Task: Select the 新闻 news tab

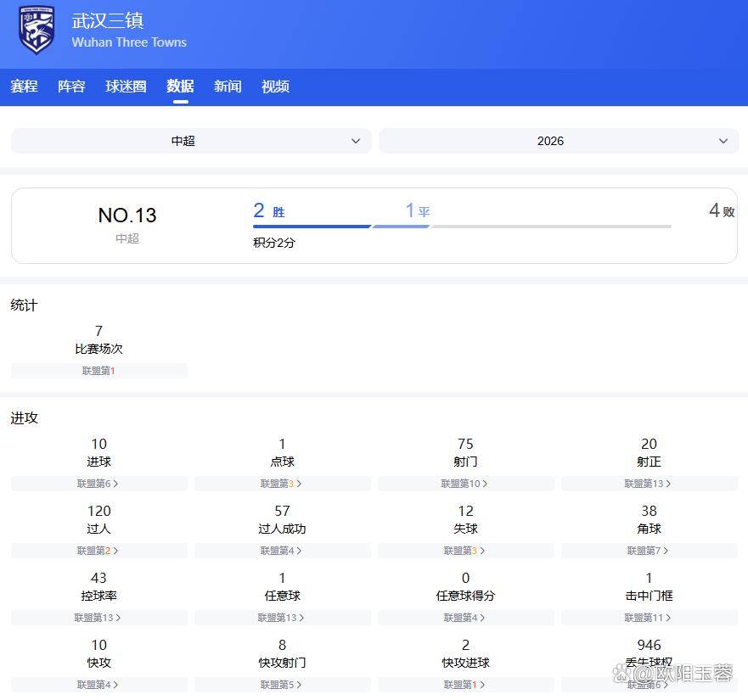Action: [x=228, y=87]
